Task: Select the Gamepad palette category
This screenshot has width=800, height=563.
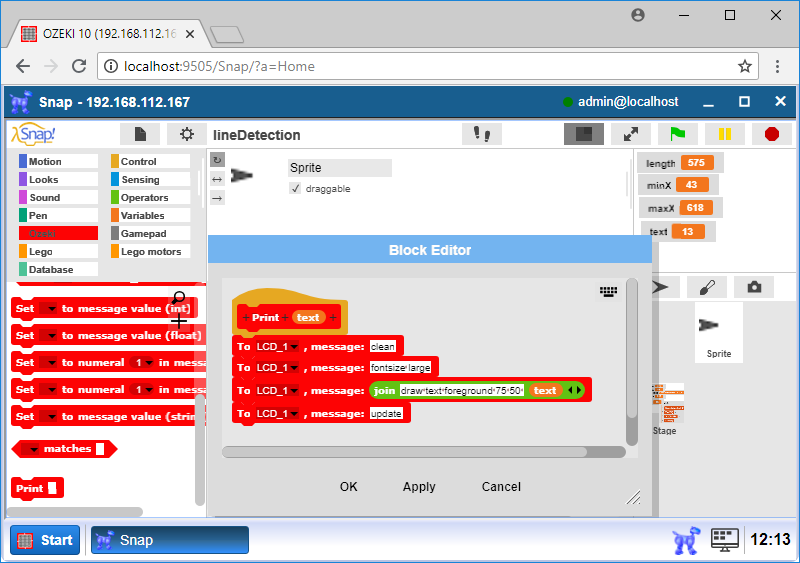Action: [151, 233]
